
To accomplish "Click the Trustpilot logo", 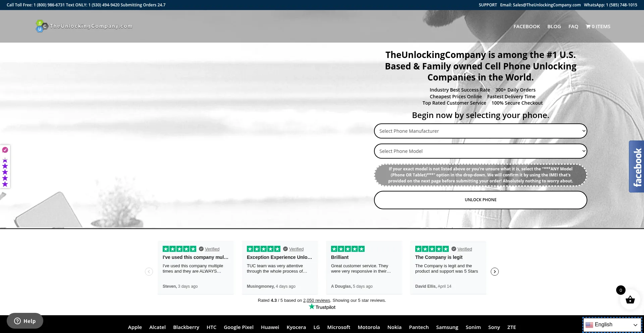I will point(322,307).
